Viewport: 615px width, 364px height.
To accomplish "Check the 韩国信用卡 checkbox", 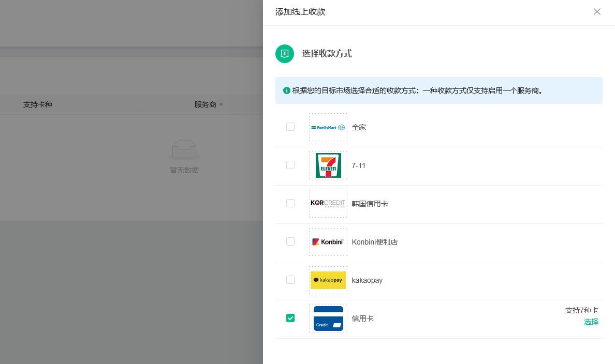I will [290, 203].
